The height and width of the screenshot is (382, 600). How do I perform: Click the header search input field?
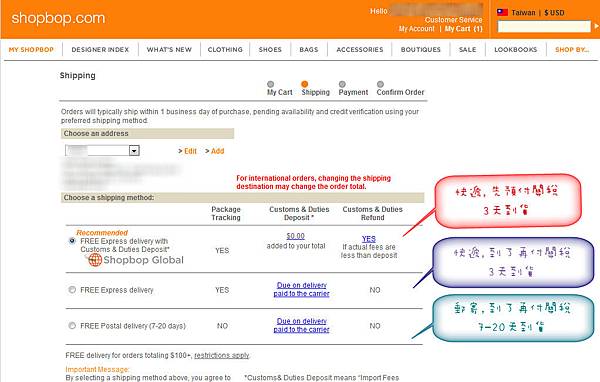coord(544,26)
